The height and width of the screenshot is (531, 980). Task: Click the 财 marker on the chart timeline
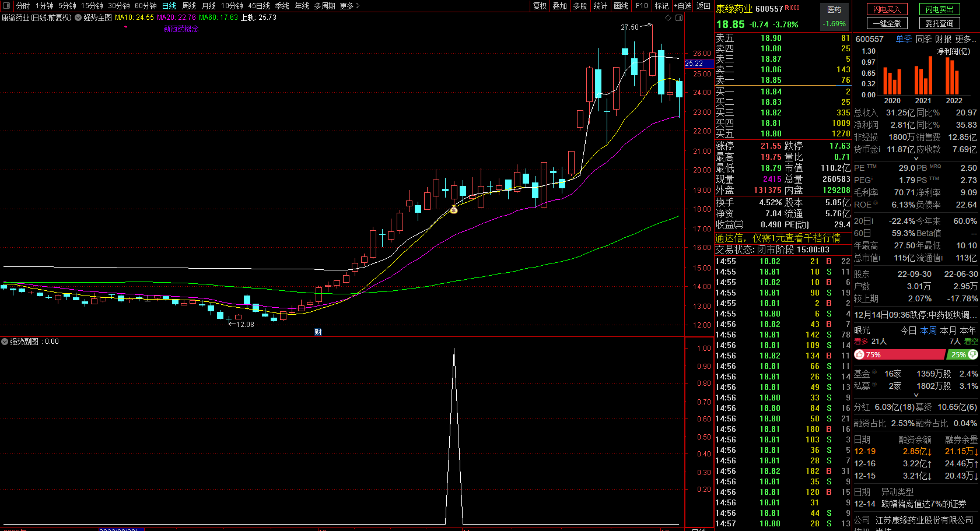pyautogui.click(x=318, y=332)
